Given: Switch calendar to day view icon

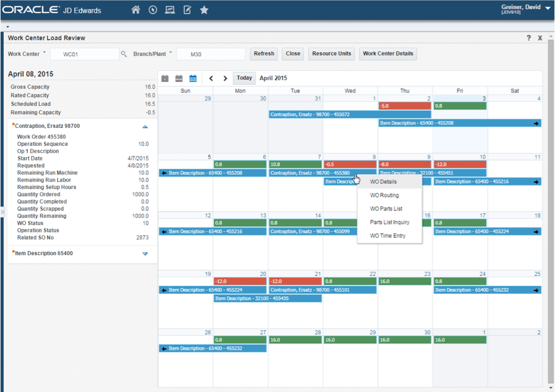Looking at the screenshot, I should pyautogui.click(x=165, y=79).
